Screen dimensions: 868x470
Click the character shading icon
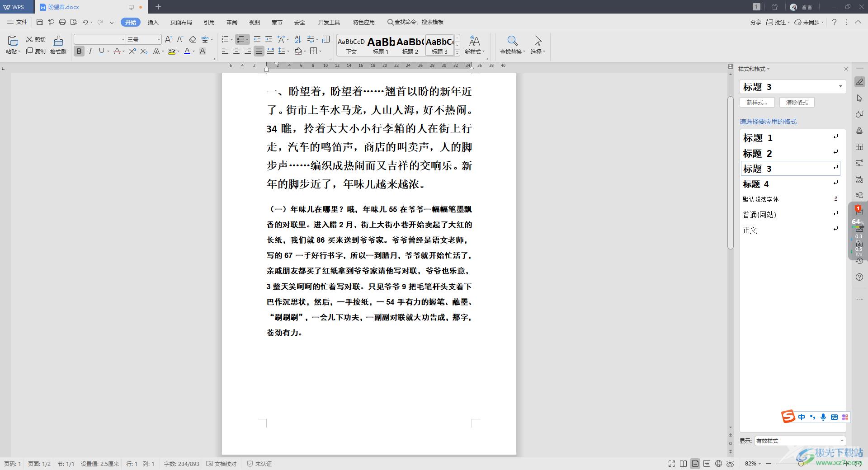[x=203, y=52]
